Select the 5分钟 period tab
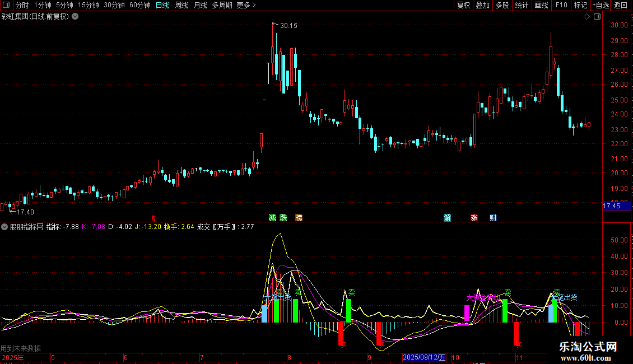The width and height of the screenshot is (633, 364). pyautogui.click(x=64, y=5)
